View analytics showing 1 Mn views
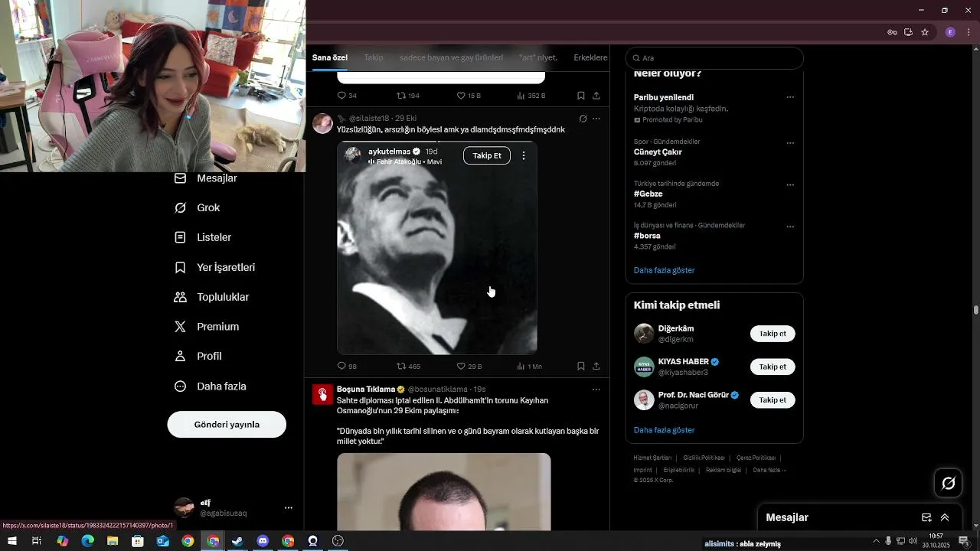The height and width of the screenshot is (551, 980). 529,367
